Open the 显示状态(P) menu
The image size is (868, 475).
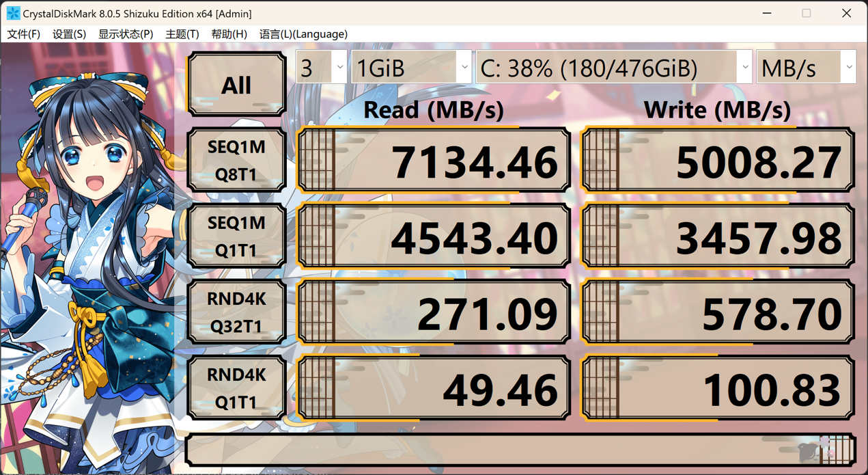coord(126,34)
